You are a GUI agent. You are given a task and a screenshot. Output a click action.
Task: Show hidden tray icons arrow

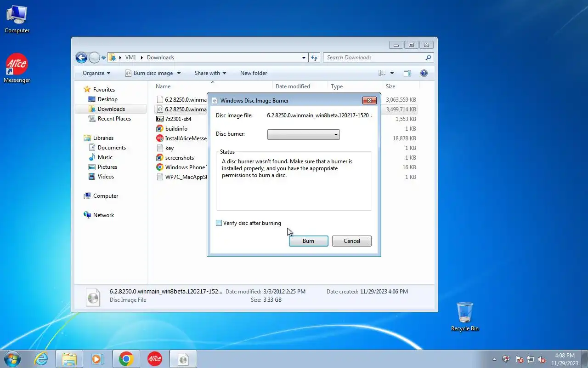coord(494,359)
